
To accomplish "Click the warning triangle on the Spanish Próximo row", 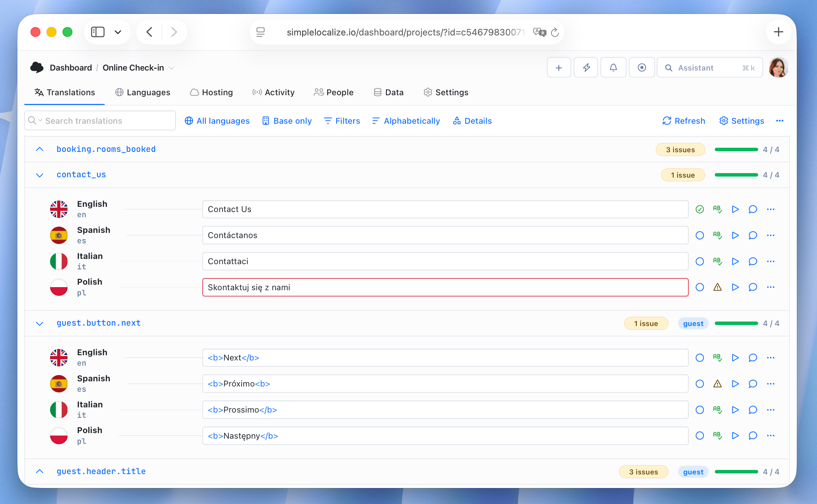I will tap(717, 384).
